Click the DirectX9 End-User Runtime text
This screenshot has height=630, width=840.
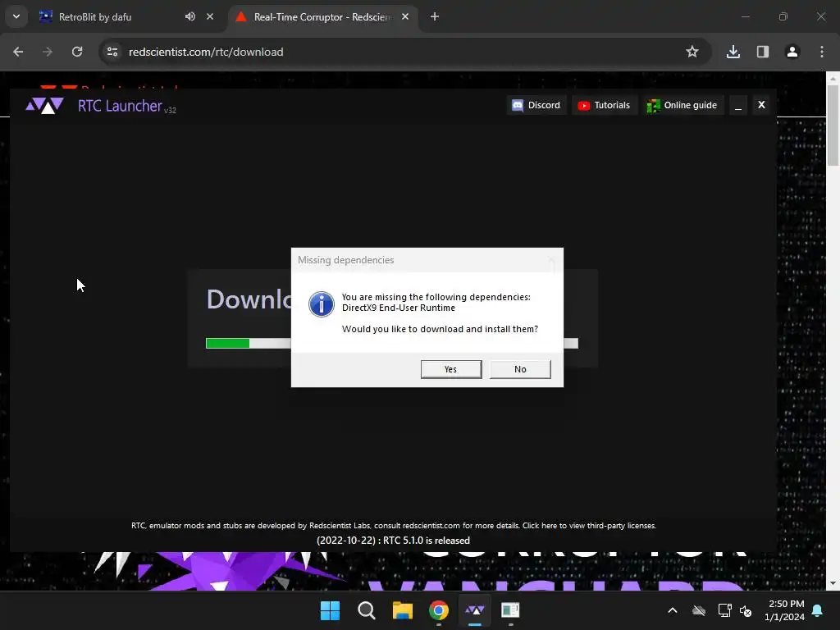(399, 308)
